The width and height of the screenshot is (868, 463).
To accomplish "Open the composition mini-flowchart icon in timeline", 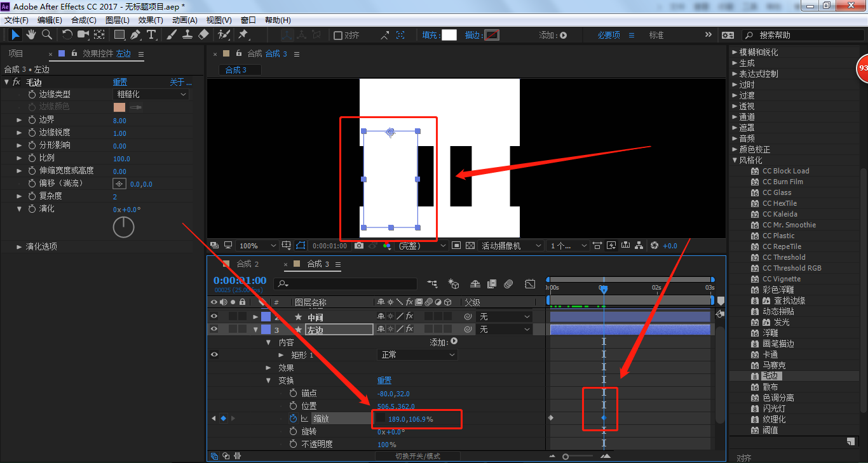I will coord(433,284).
